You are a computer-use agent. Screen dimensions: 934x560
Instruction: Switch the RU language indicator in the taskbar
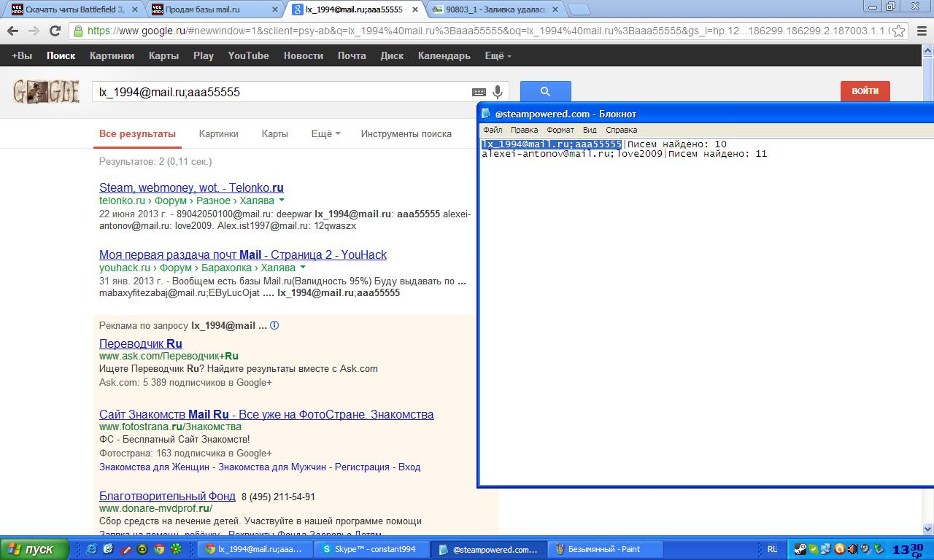click(772, 548)
